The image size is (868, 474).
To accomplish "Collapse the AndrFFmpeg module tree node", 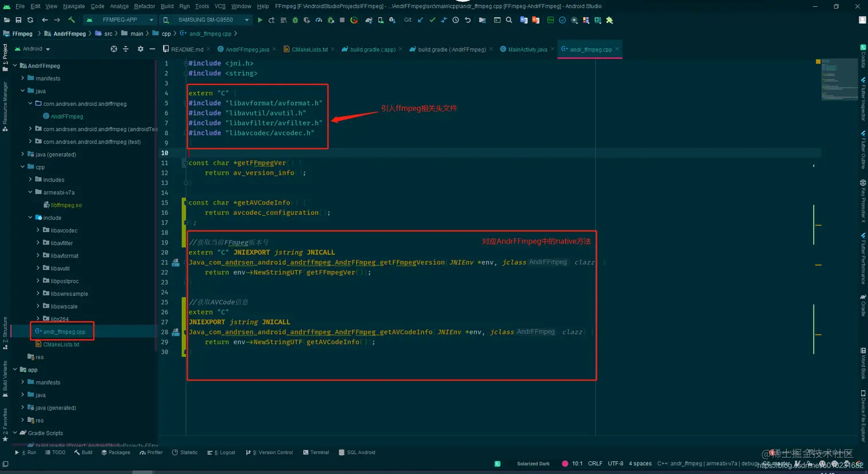I will pos(15,65).
